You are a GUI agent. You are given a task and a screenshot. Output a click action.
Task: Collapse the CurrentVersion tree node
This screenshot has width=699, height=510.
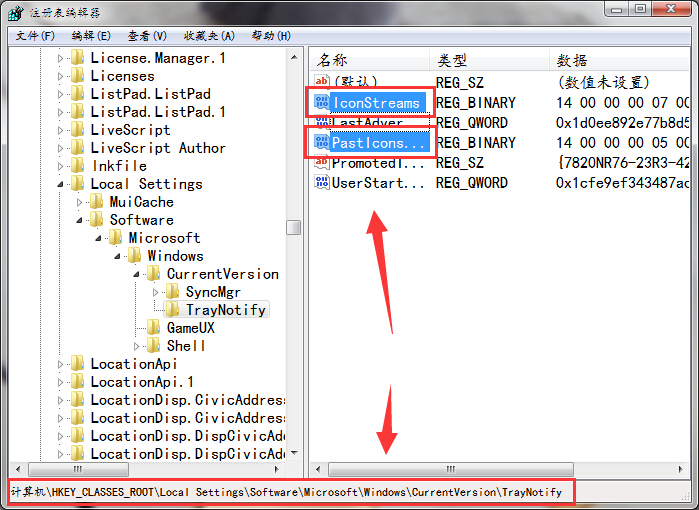click(137, 274)
